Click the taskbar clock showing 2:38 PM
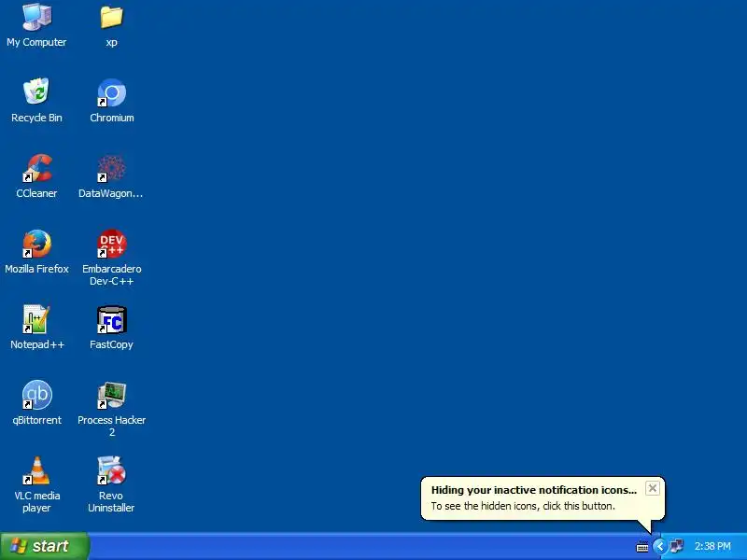 coord(712,546)
